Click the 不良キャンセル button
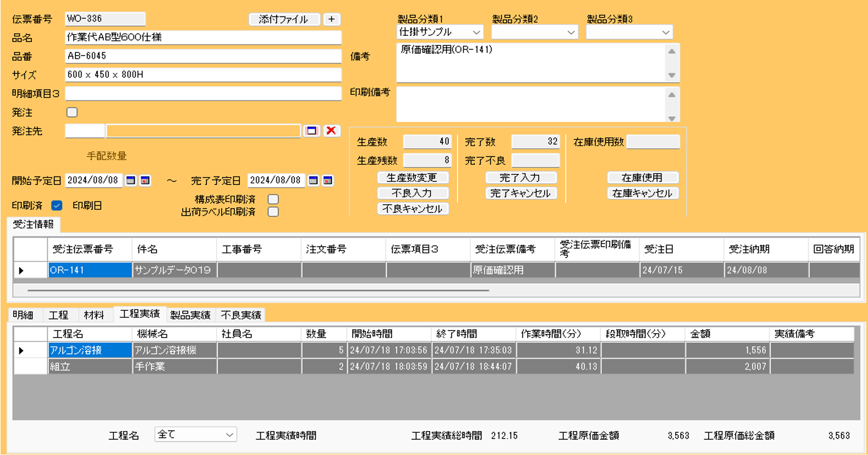 412,209
